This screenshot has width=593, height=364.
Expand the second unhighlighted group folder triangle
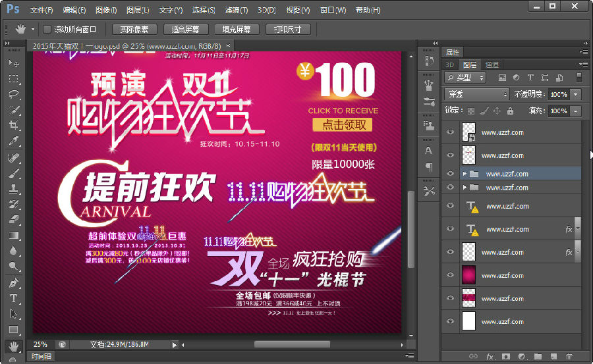(x=465, y=188)
